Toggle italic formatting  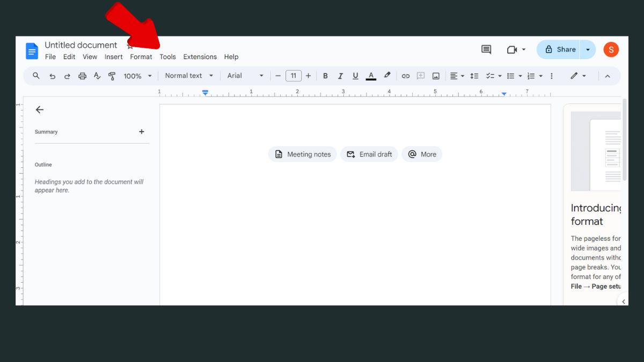pyautogui.click(x=340, y=76)
